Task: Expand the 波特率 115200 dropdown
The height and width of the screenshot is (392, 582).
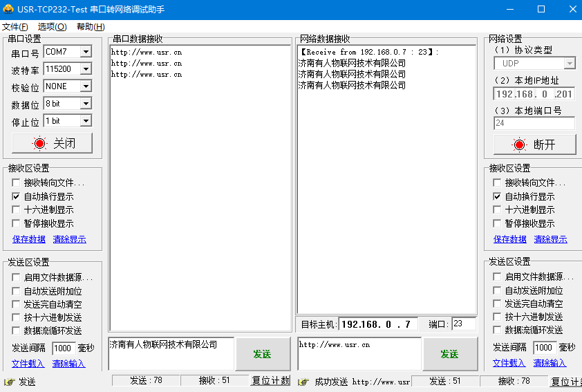Action: click(86, 69)
